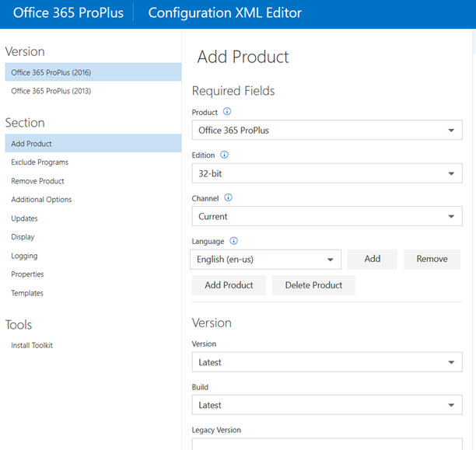Screen dimensions: 476x450
Task: Open the Language dropdown showing English (en-us)
Action: click(266, 260)
